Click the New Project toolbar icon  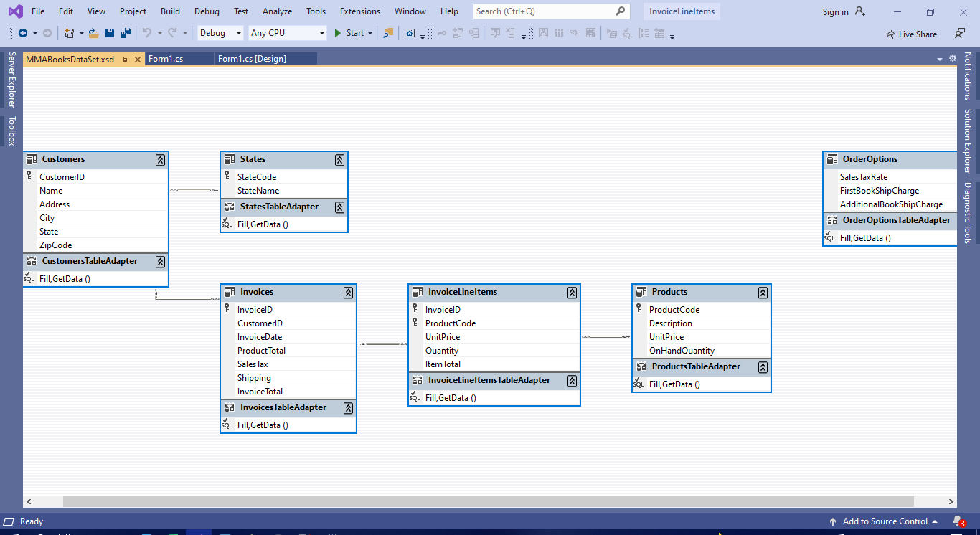[70, 33]
